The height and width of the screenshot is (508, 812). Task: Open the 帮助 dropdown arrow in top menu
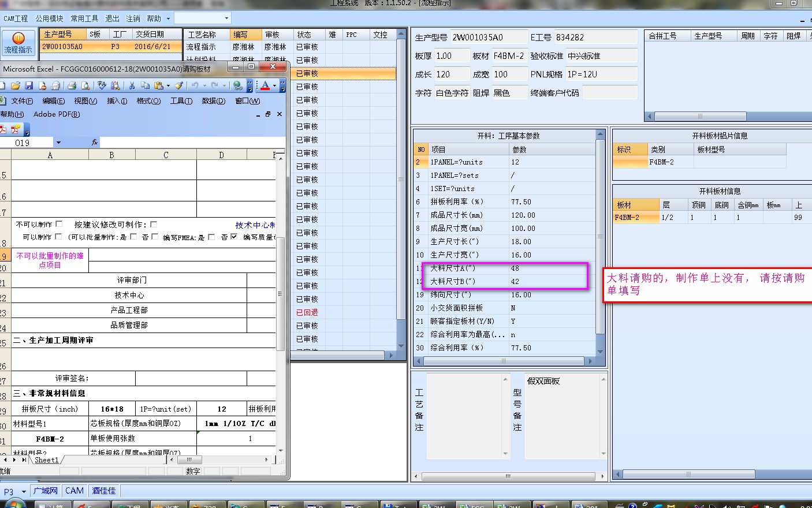(x=168, y=18)
